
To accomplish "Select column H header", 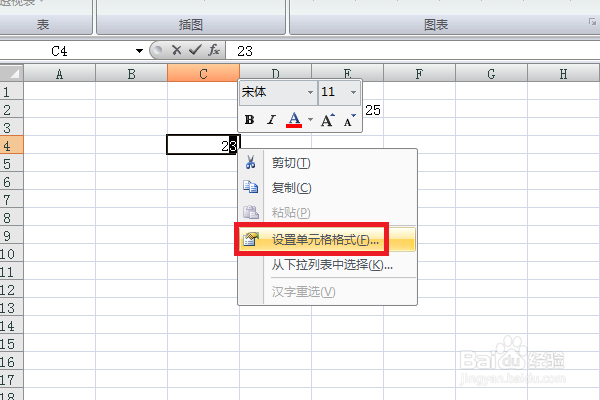I will point(563,73).
